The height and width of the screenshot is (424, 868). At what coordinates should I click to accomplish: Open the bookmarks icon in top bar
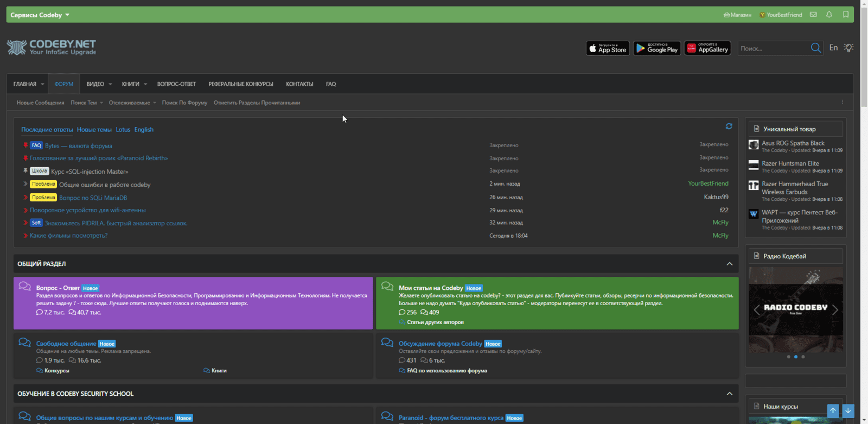tap(846, 15)
